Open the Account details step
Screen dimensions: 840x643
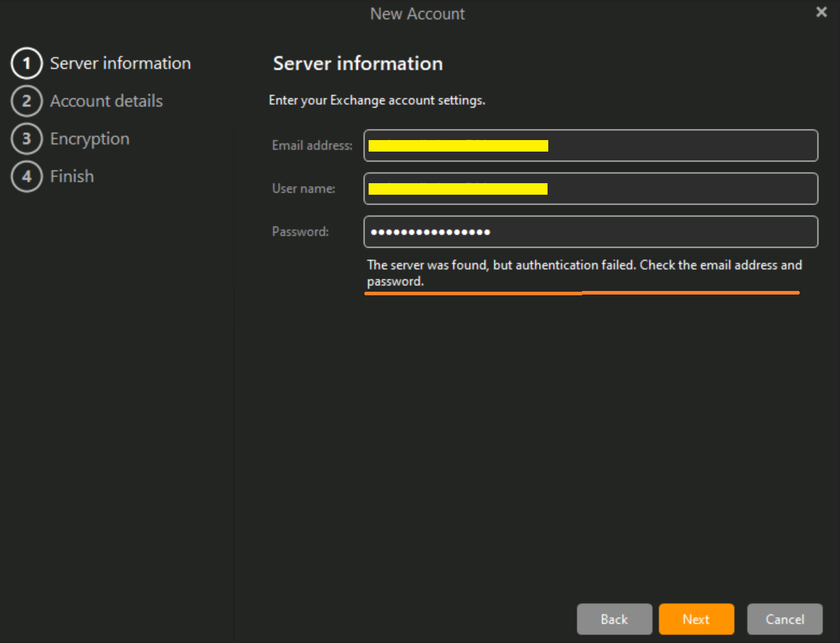(106, 101)
